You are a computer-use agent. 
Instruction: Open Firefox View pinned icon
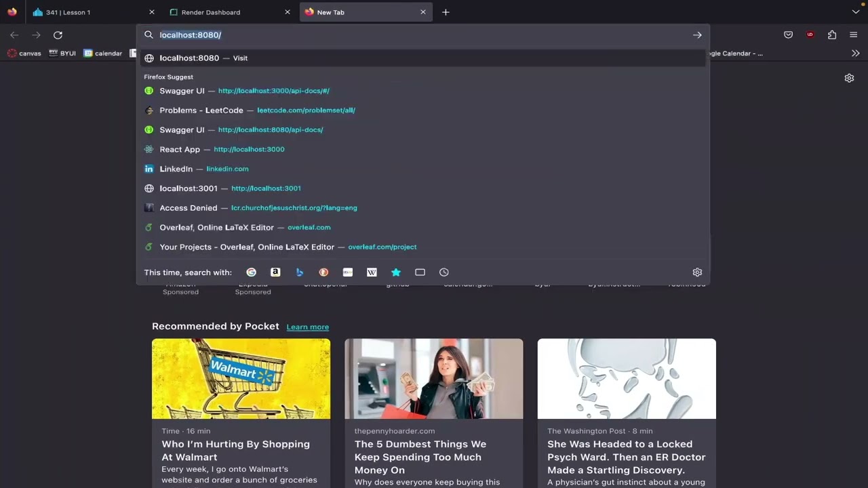pyautogui.click(x=12, y=12)
